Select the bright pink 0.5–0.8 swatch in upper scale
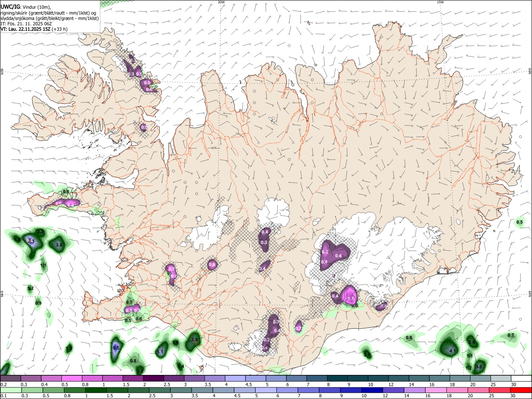Image resolution: width=532 pixels, height=399 pixels. [x=71, y=379]
